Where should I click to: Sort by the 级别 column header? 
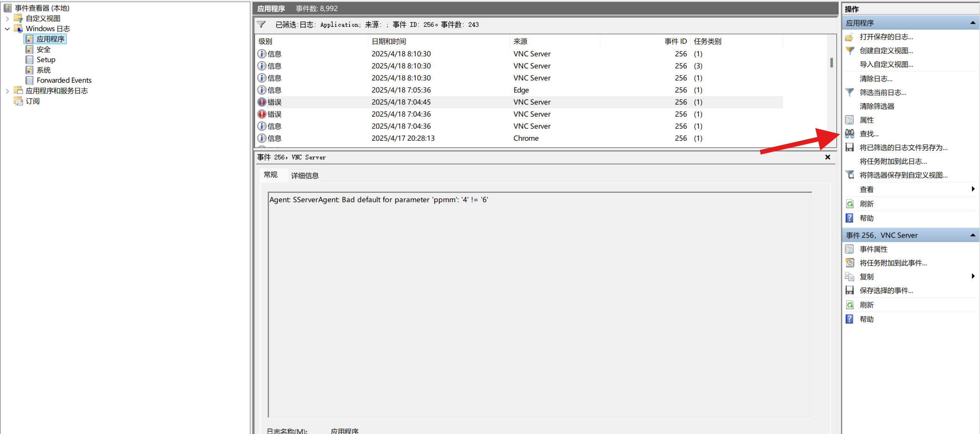tap(312, 41)
